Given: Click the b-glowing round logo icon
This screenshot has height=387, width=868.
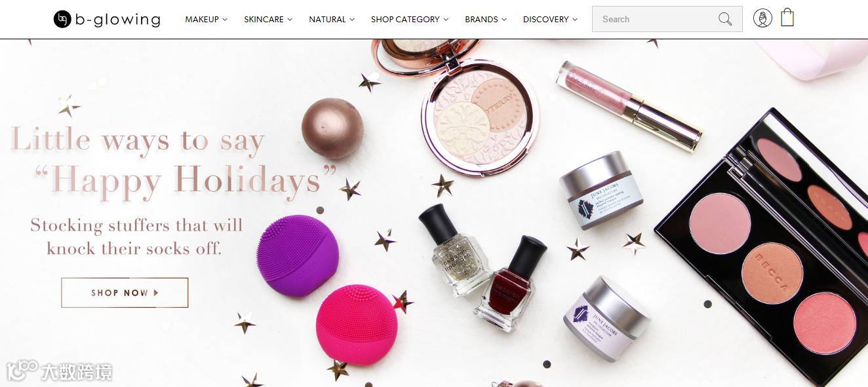Looking at the screenshot, I should point(62,19).
